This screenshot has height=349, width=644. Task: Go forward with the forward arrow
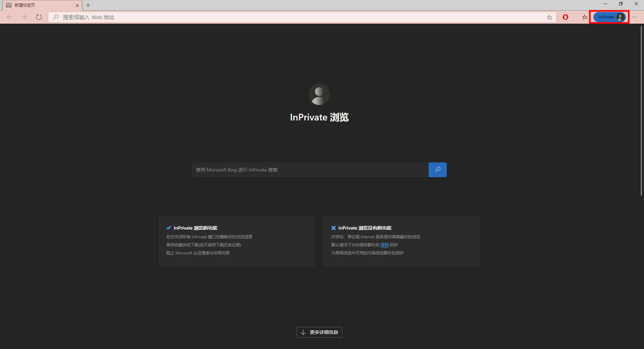[x=24, y=17]
